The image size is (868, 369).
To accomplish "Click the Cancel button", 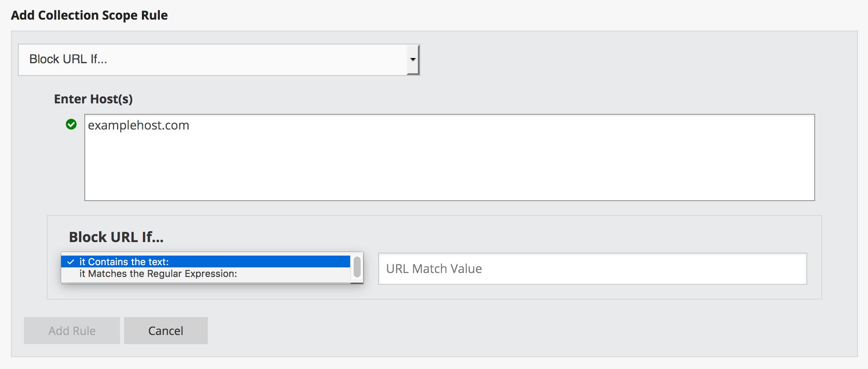I will (x=166, y=331).
